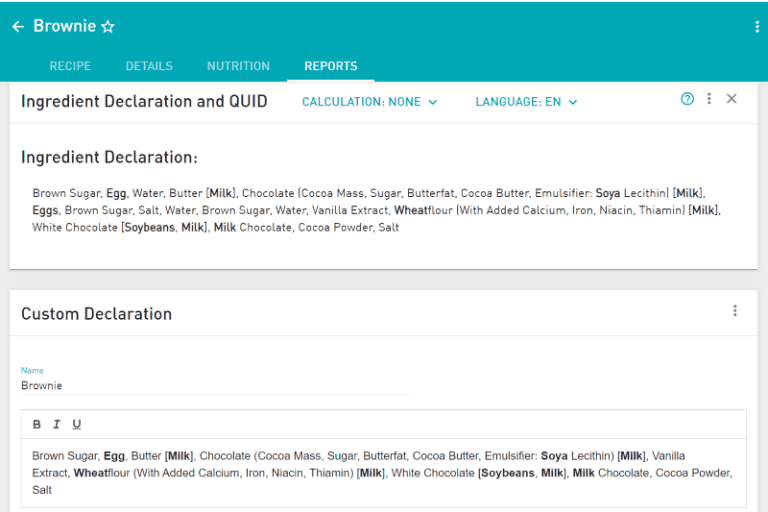Edit the Name field containing Brownie
Viewport: 768px width, 512px height.
216,386
